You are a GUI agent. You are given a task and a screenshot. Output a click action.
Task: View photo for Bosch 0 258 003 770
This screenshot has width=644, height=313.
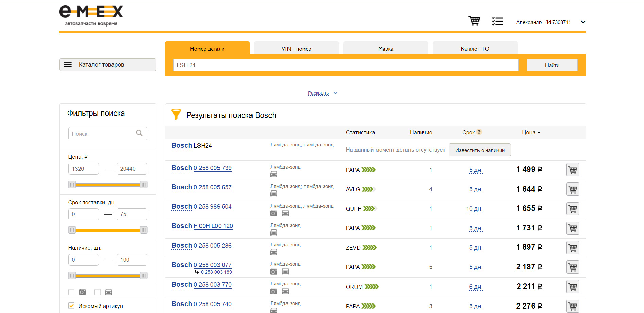tap(274, 291)
